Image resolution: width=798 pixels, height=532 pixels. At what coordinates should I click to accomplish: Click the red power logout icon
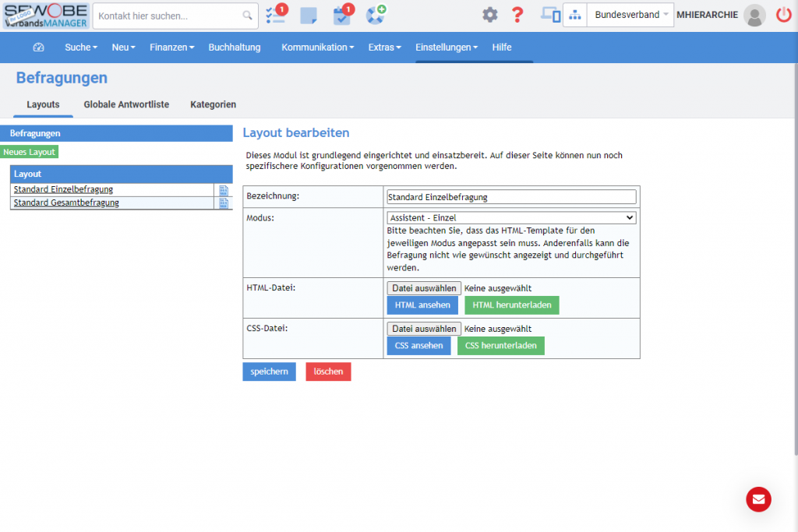point(783,15)
